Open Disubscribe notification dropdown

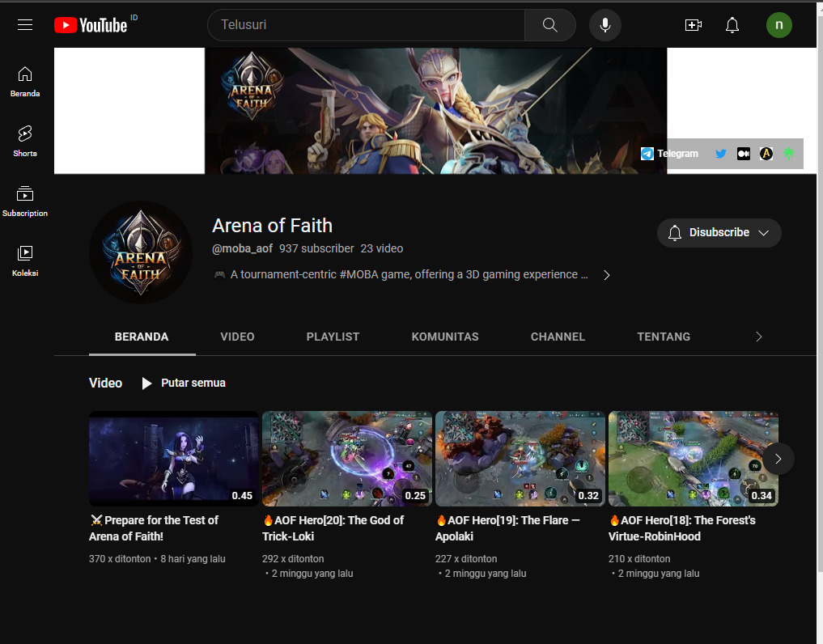(x=719, y=232)
